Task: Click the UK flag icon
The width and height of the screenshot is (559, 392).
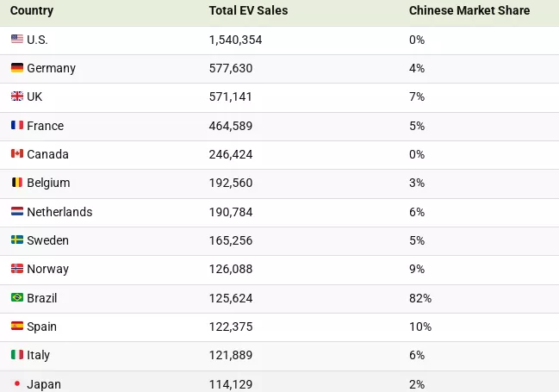Action: tap(16, 96)
